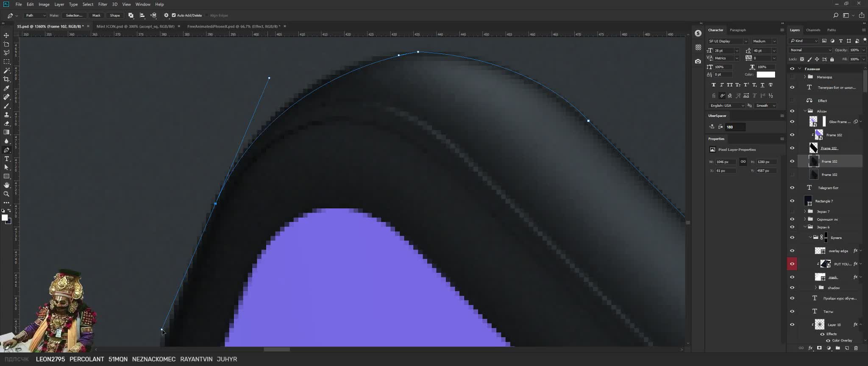Click the Shape button in options bar
This screenshot has height=366, width=868.
coord(114,15)
